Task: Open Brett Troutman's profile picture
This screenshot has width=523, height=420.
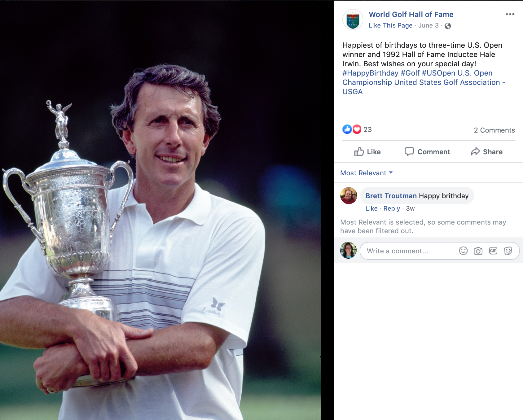Action: (x=349, y=196)
